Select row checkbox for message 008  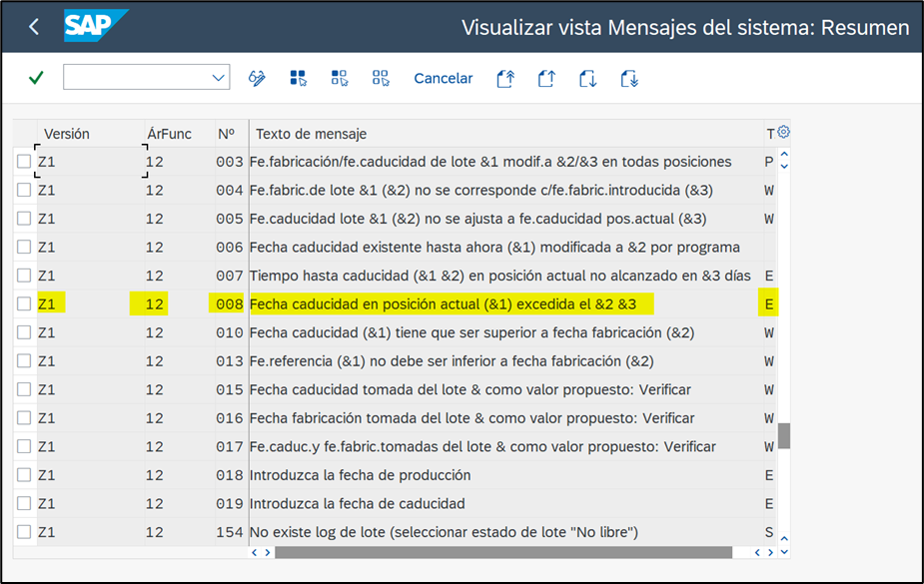[24, 303]
